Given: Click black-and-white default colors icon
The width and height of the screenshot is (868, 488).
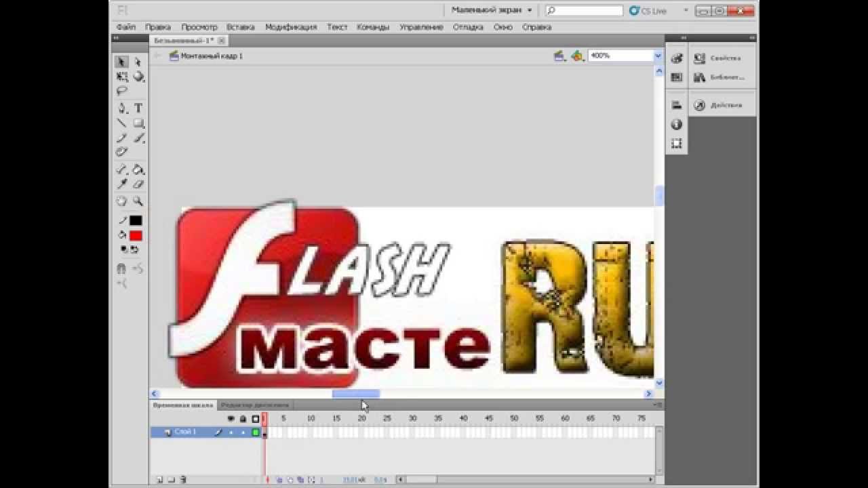Looking at the screenshot, I should (x=124, y=249).
